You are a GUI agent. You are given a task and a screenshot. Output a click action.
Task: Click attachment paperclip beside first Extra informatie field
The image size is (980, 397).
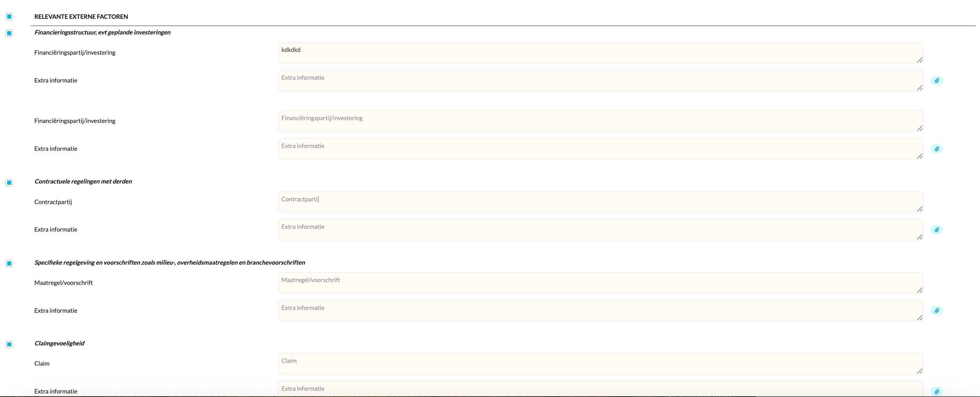point(936,81)
